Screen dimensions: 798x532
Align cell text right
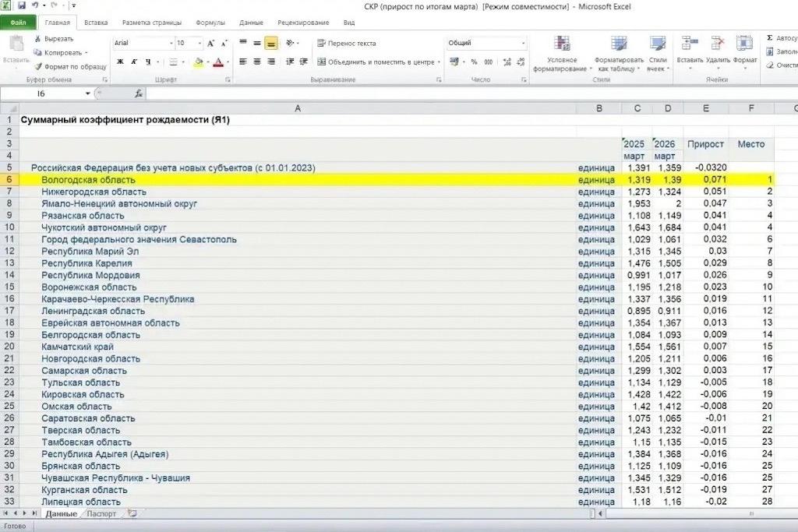pos(271,62)
